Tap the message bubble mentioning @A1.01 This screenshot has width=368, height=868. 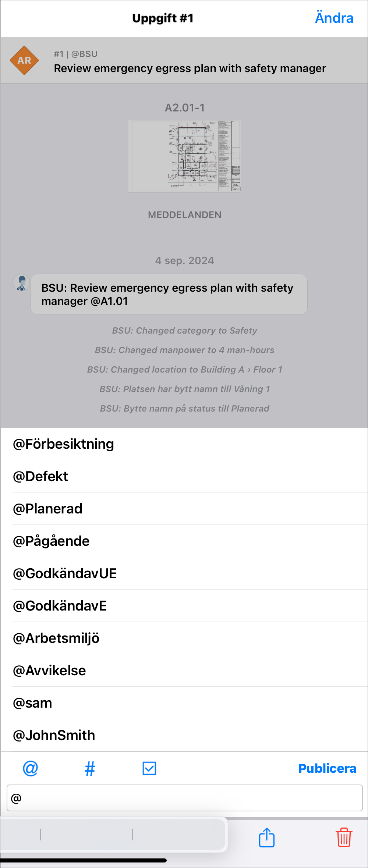[x=169, y=294]
